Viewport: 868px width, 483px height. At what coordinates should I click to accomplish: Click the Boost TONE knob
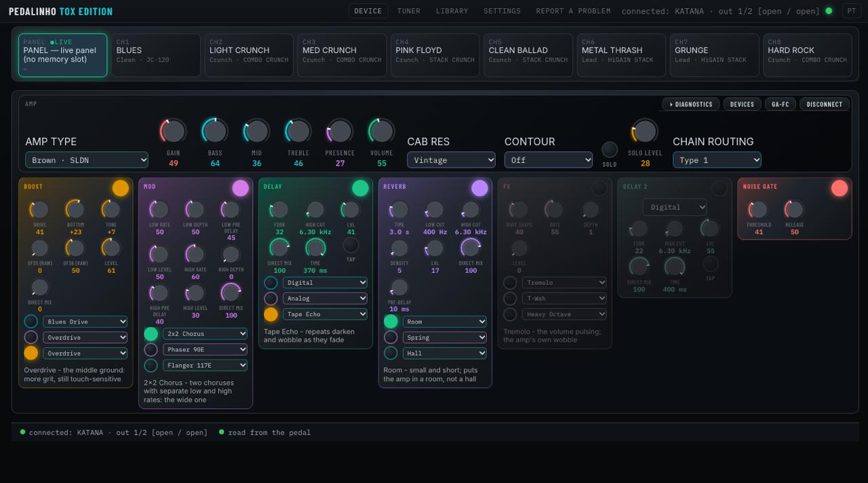pyautogui.click(x=111, y=210)
